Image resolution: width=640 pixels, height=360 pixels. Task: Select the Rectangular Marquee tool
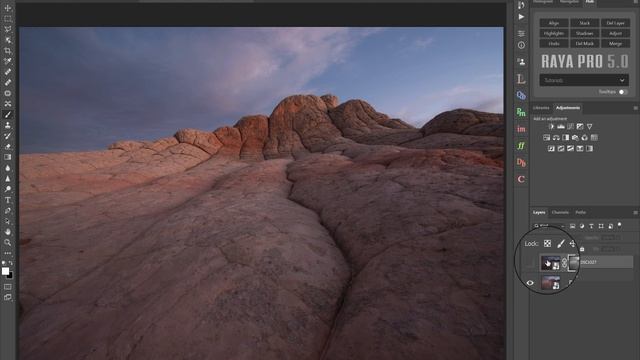pos(8,19)
